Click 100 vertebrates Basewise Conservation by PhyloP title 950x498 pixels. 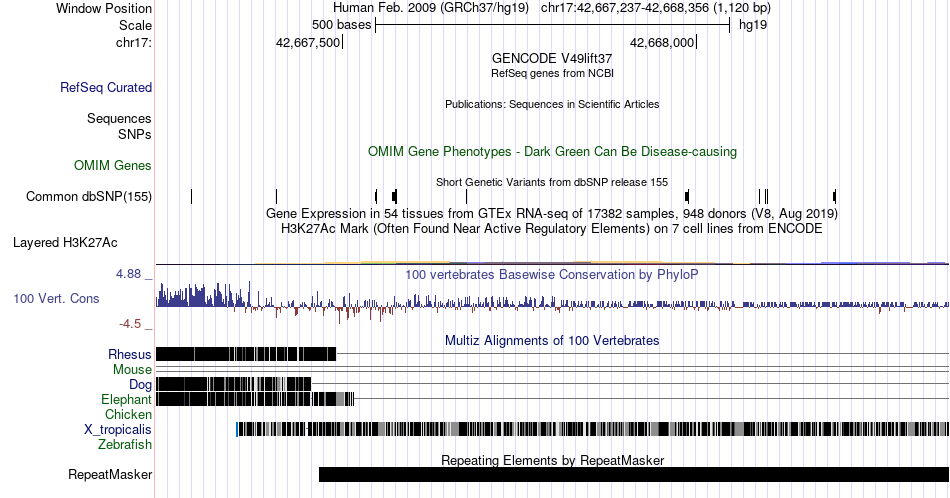552,274
